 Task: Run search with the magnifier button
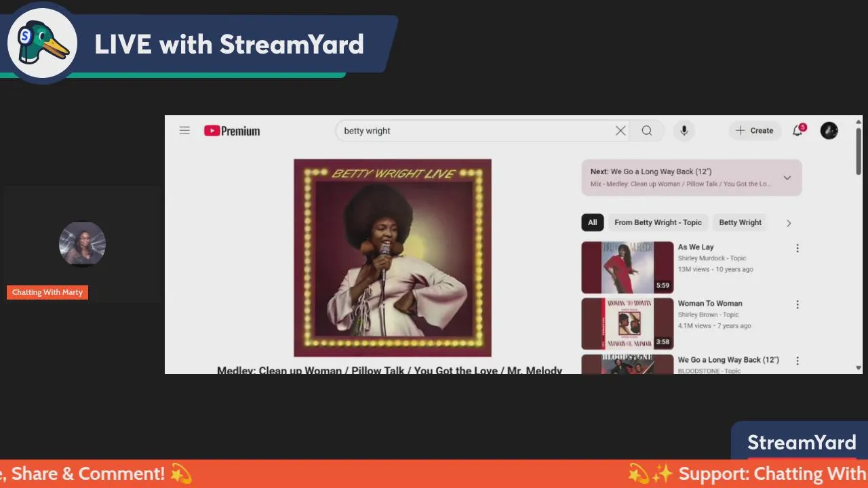647,131
